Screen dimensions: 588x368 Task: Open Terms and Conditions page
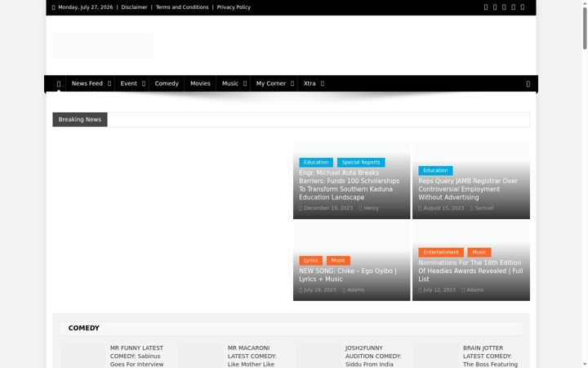pos(182,7)
